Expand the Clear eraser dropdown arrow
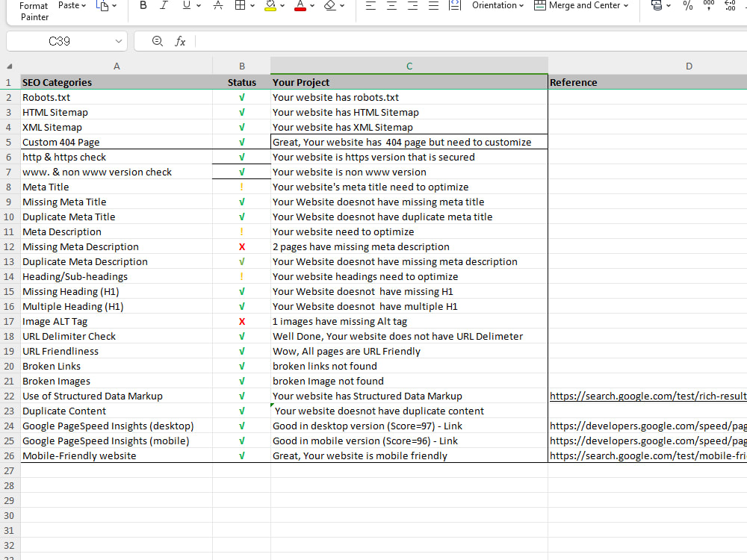 (342, 6)
